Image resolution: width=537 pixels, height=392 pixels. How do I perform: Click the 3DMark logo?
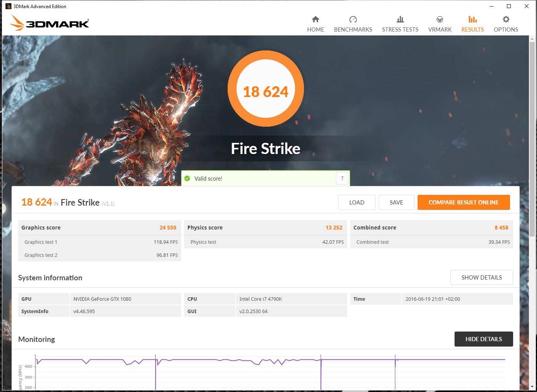click(49, 23)
